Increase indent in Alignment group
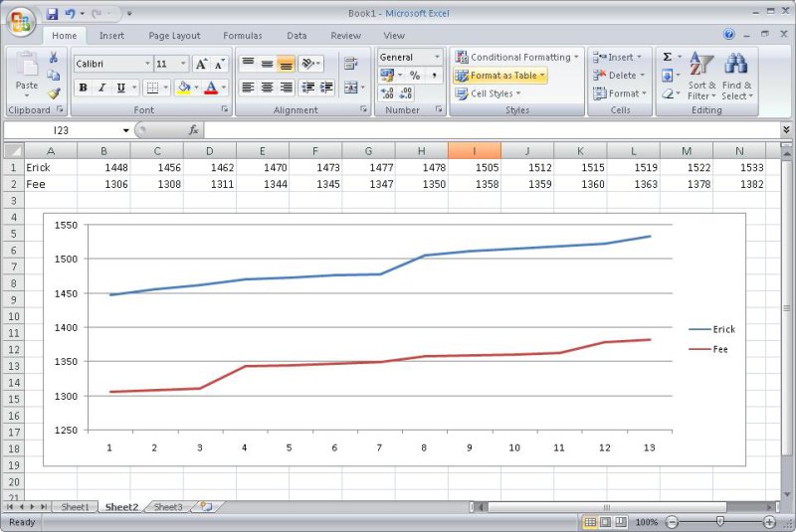This screenshot has width=796, height=532. [326, 88]
